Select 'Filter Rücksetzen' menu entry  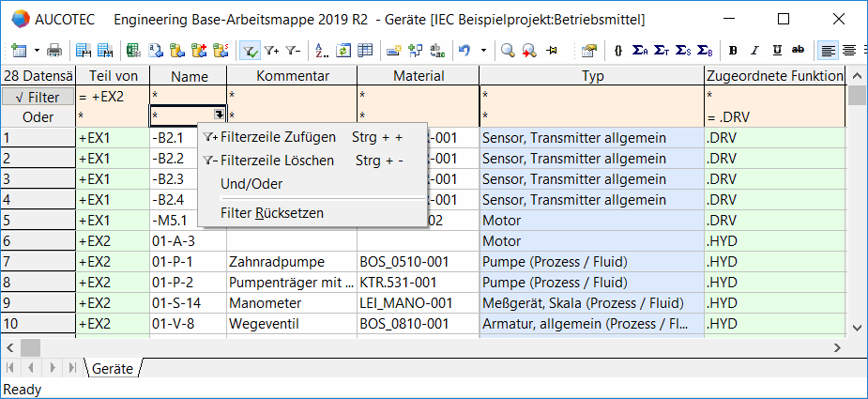[271, 213]
